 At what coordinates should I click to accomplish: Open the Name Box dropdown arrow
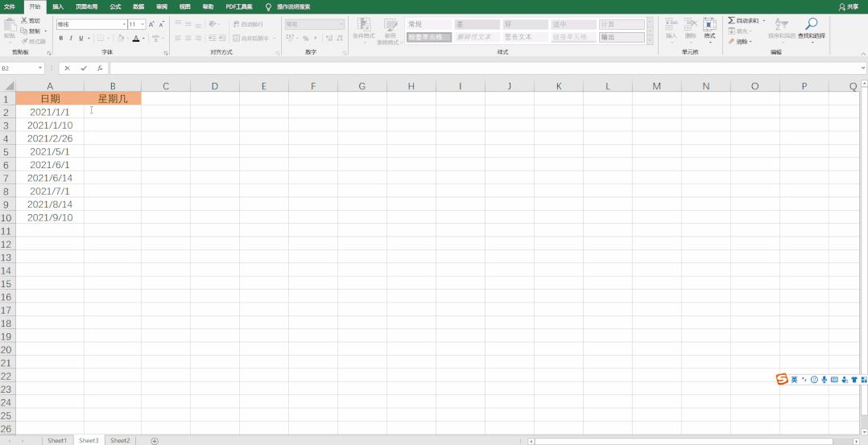point(40,68)
